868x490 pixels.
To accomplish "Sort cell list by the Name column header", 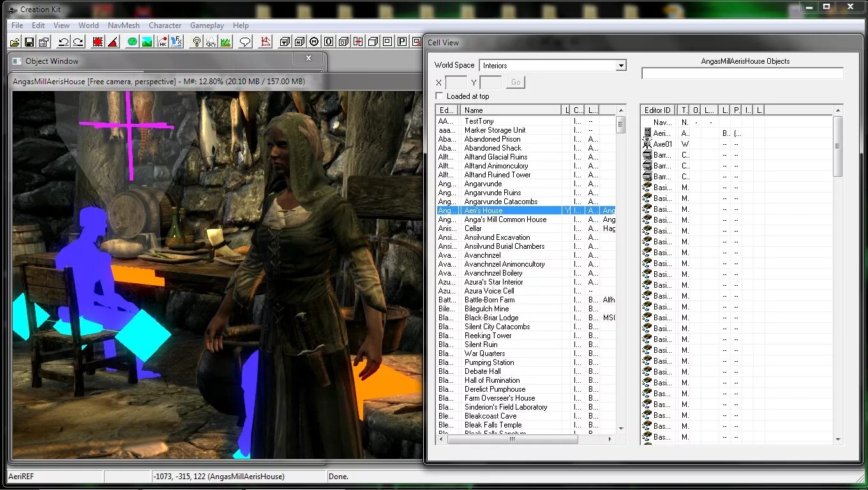I will tap(511, 110).
